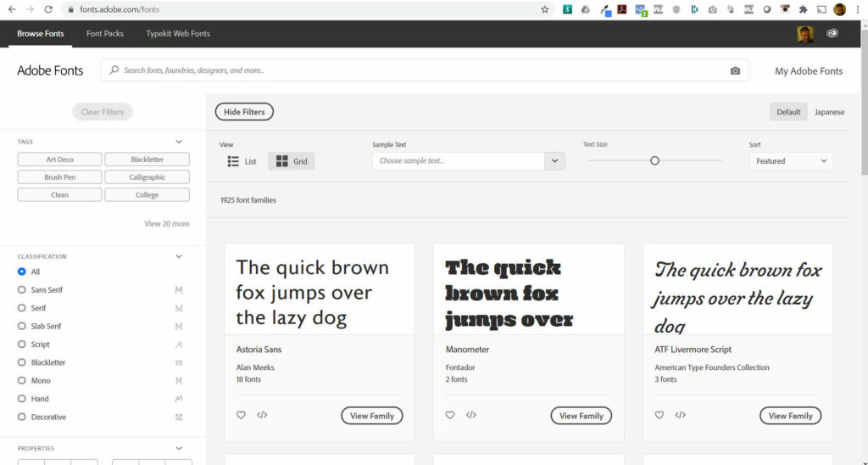Switch to List view
The width and height of the screenshot is (868, 465).
point(242,161)
